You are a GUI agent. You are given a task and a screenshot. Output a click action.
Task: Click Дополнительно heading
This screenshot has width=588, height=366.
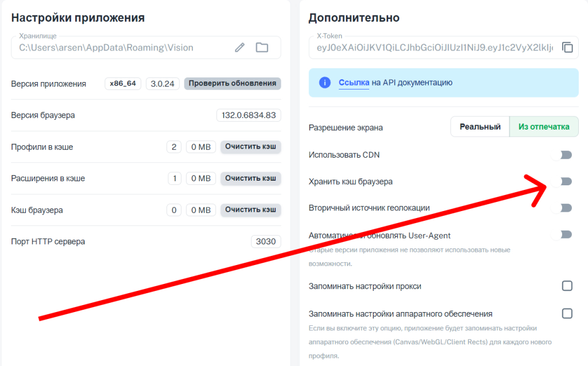click(x=354, y=18)
